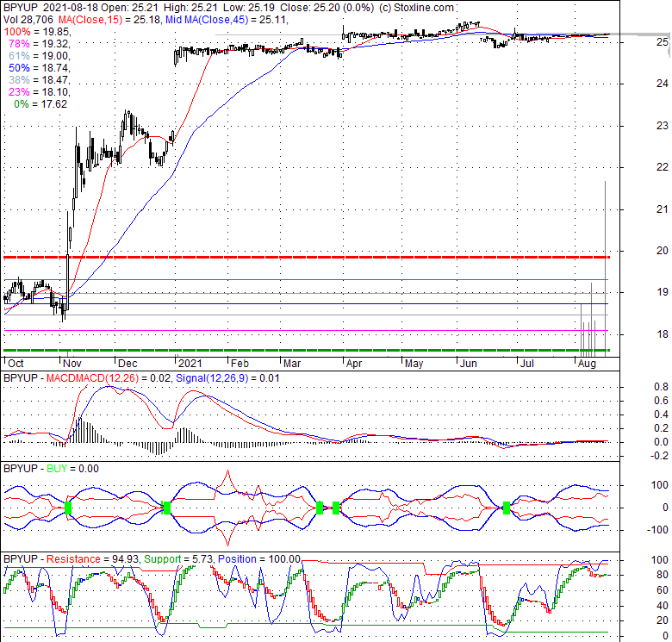Click the green buy marker near July
The width and height of the screenshot is (672, 642).
click(x=506, y=508)
